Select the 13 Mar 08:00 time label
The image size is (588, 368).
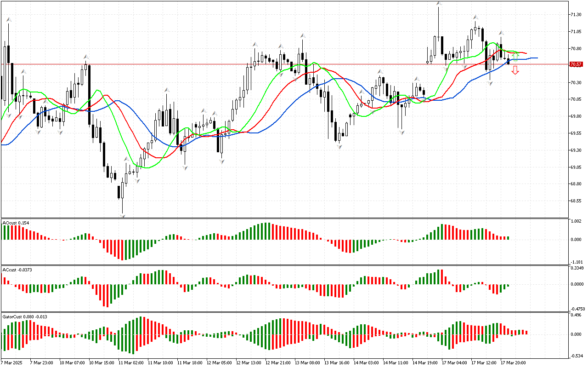pos(306,363)
